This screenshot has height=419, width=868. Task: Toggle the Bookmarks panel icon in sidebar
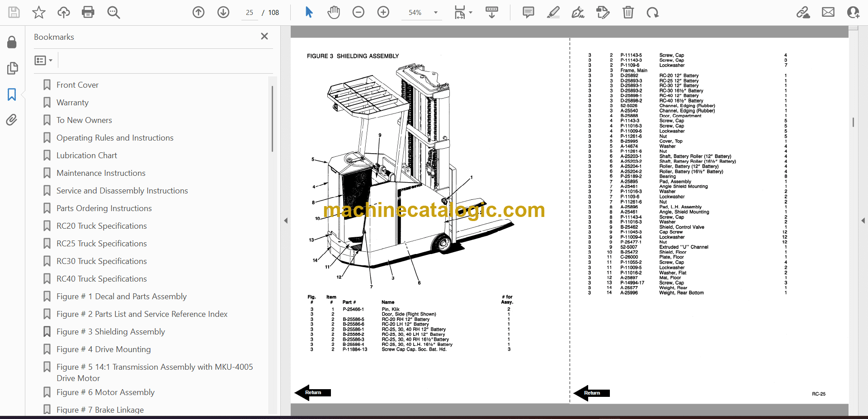tap(12, 94)
